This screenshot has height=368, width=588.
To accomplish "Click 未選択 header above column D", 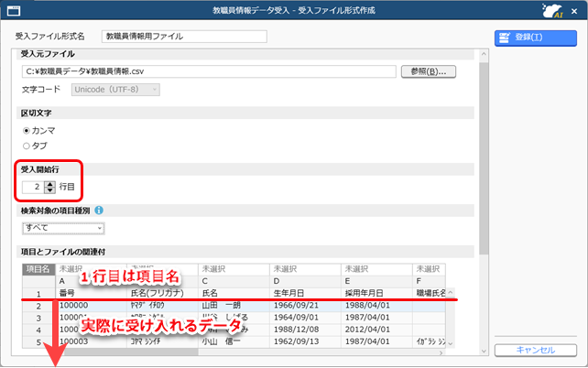I will (x=305, y=269).
